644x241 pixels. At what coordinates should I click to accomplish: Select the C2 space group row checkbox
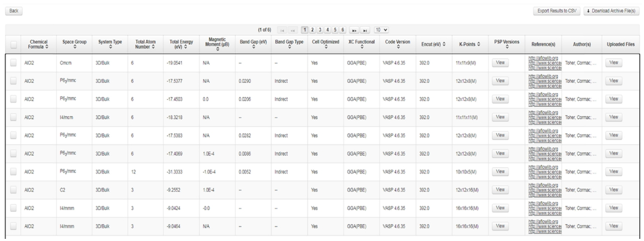click(13, 190)
